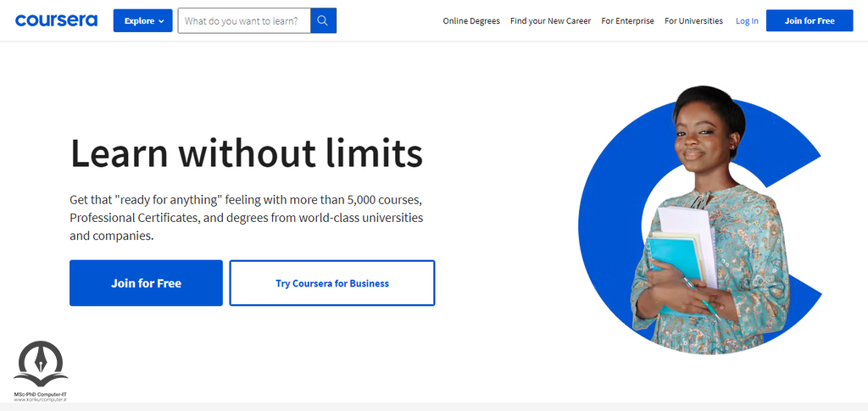Screen dimensions: 868x411
Task: Click the 'ready for anything' description paragraph
Action: tap(247, 218)
